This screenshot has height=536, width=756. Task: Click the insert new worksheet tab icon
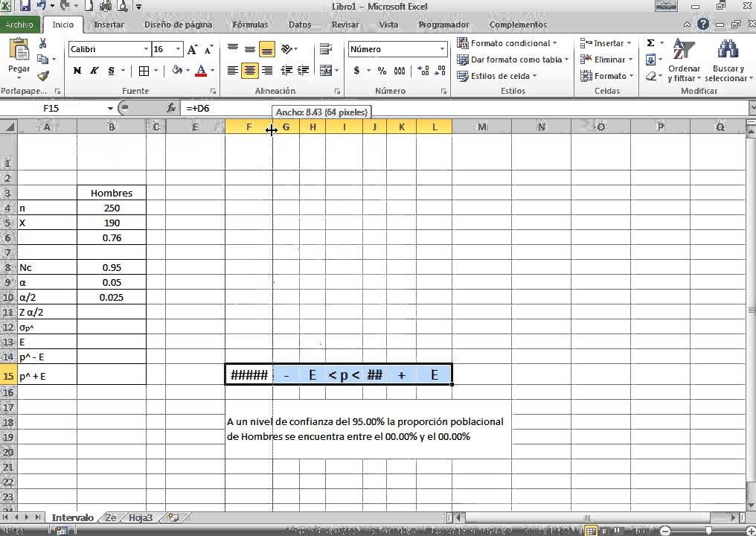173,517
